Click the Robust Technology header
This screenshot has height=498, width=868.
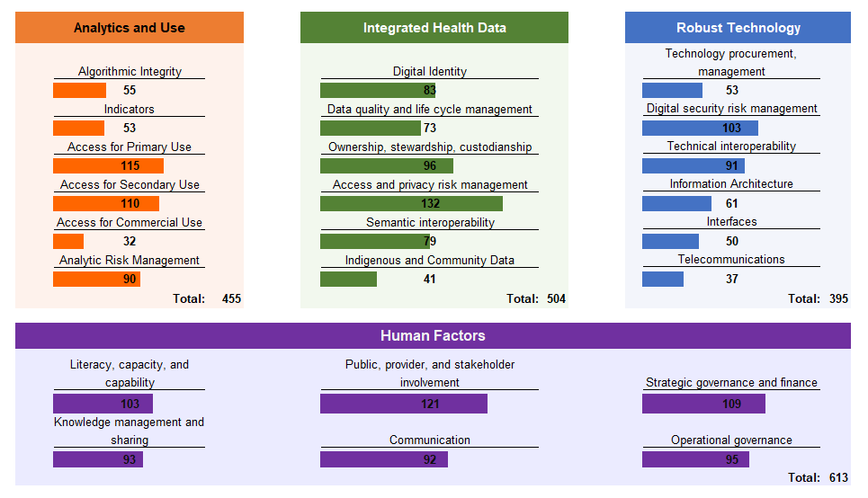(738, 28)
